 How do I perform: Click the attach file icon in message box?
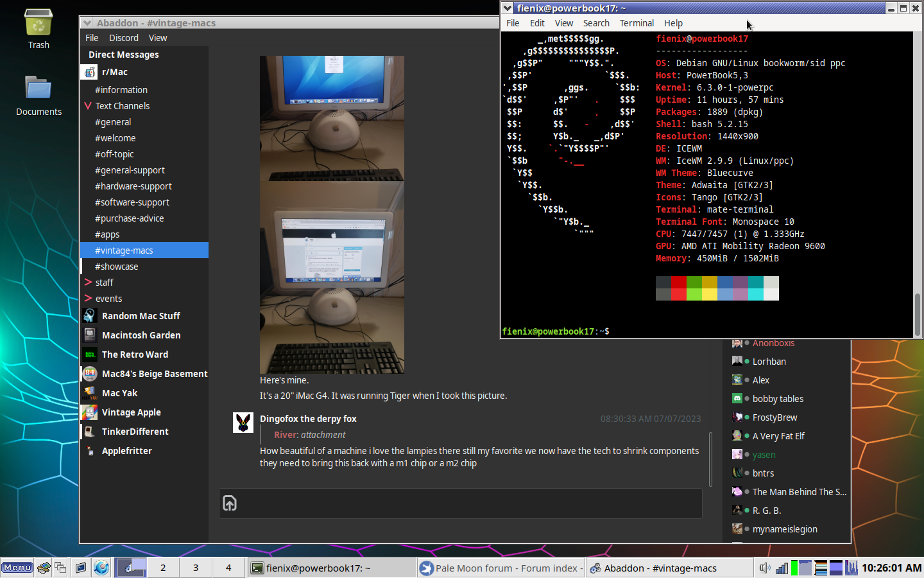[x=230, y=503]
